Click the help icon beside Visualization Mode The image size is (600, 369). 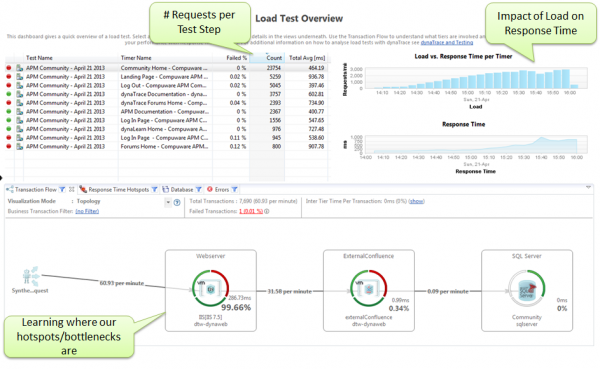(177, 203)
